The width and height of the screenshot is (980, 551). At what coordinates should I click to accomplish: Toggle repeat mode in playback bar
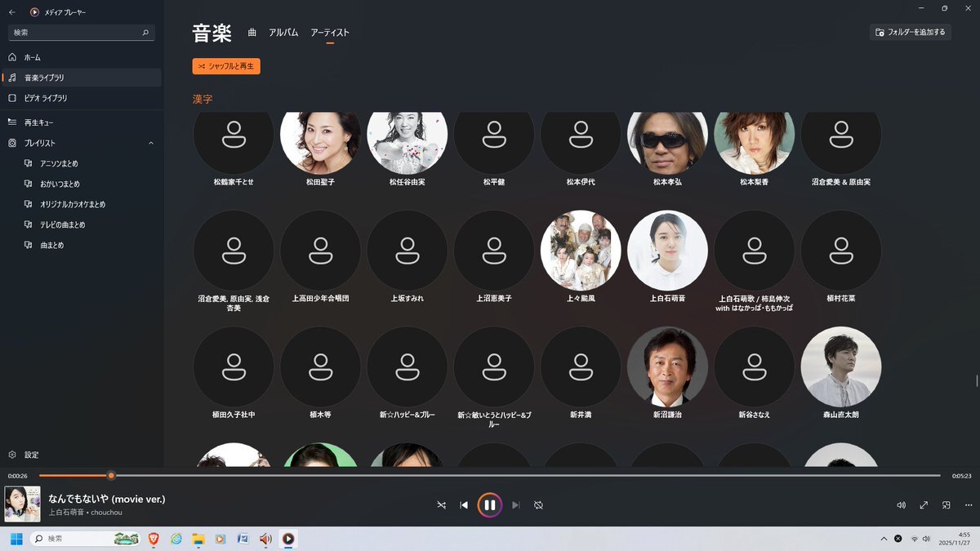coord(538,505)
